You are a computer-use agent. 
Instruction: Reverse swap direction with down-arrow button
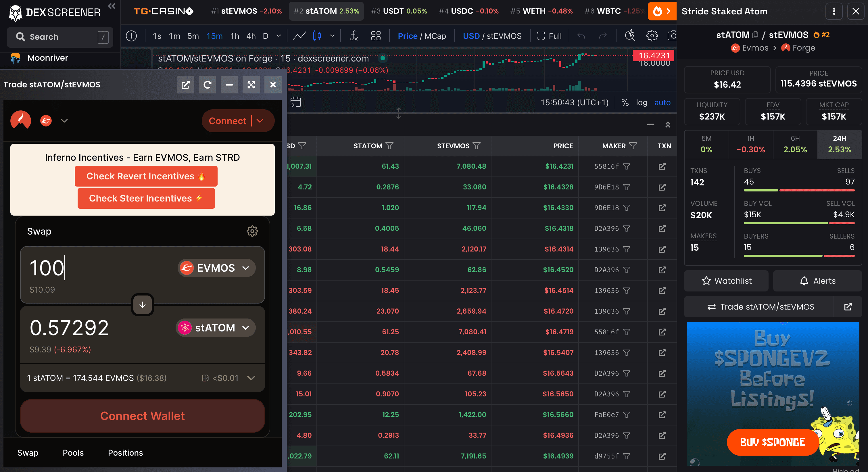click(143, 305)
